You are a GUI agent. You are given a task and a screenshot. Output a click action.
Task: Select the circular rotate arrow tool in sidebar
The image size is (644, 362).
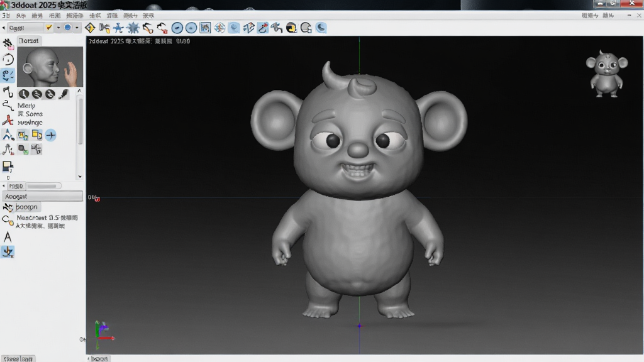coord(8,60)
